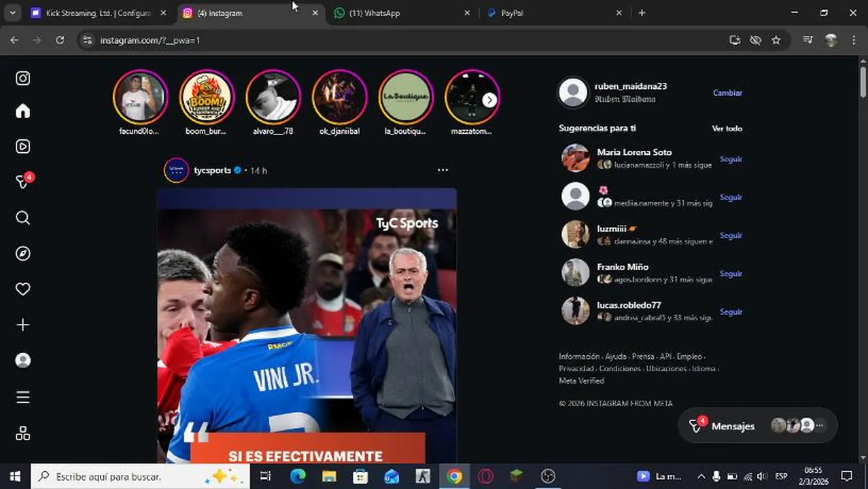The width and height of the screenshot is (868, 489).
Task: Open the More hamburger menu icon
Action: pyautogui.click(x=22, y=397)
